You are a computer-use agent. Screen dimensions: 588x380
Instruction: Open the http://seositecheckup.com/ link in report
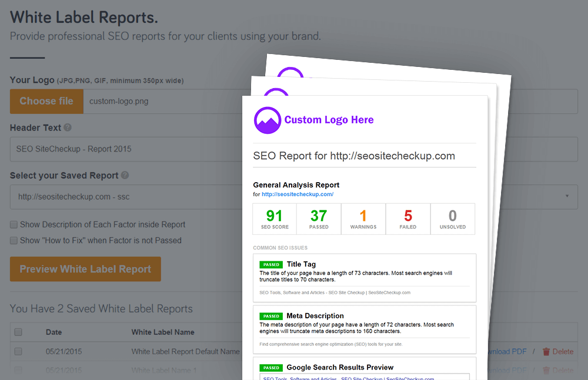298,194
